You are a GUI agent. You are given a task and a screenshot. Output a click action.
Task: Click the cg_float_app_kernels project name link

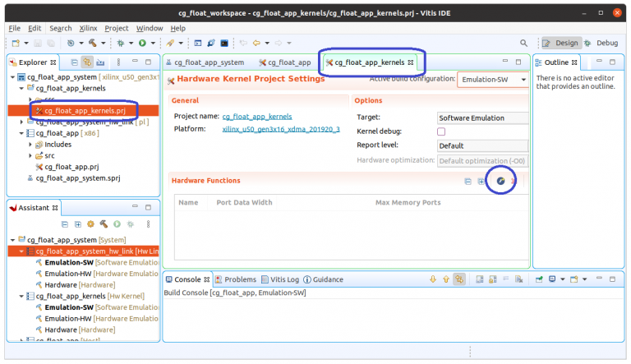coord(256,117)
